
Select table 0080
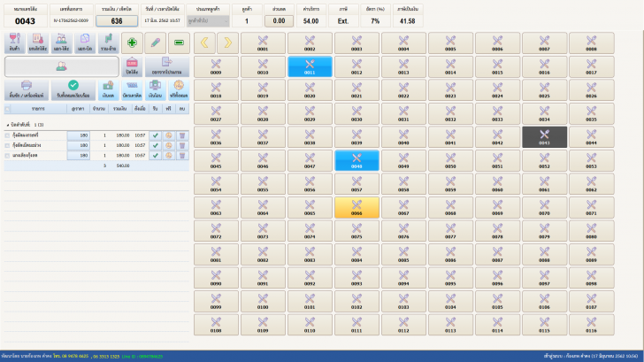[592, 230]
